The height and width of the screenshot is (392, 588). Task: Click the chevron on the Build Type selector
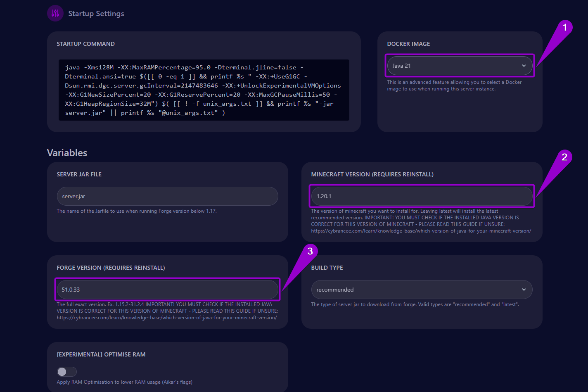pyautogui.click(x=524, y=290)
